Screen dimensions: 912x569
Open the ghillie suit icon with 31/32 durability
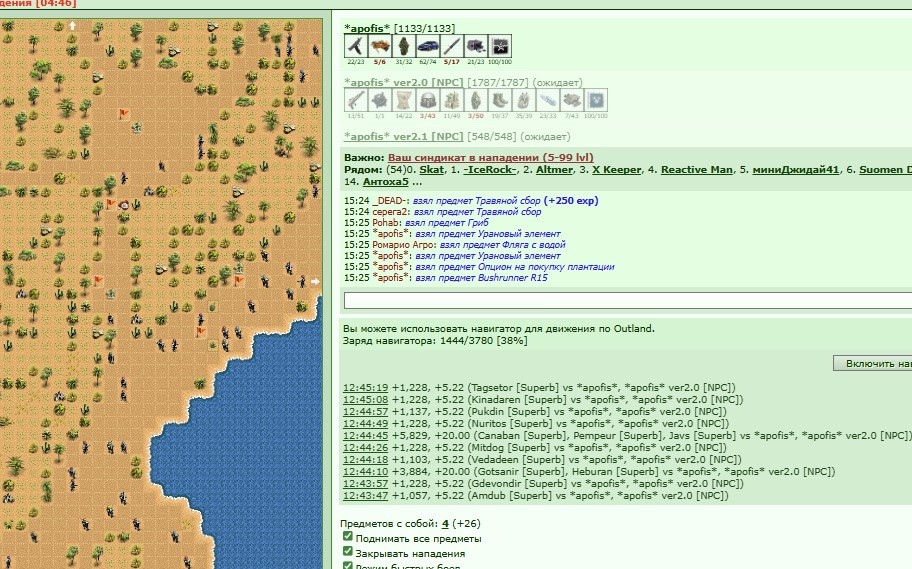pos(404,46)
